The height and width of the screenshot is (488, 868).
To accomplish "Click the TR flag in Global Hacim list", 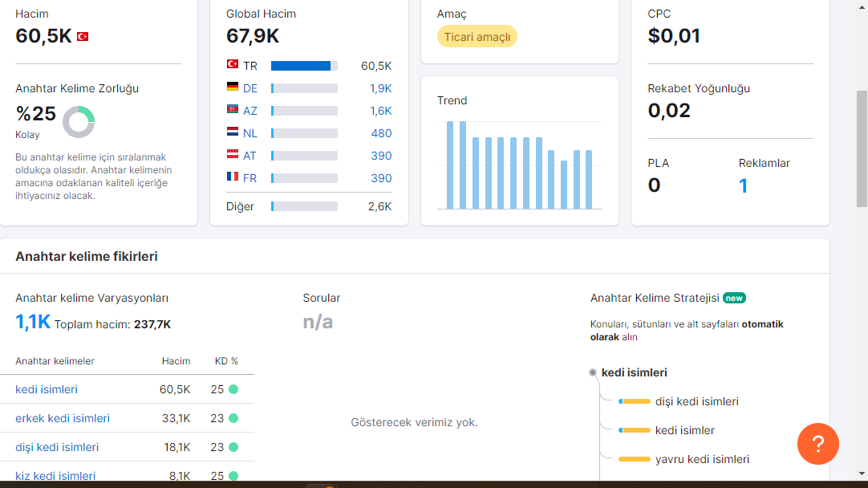I will (233, 64).
